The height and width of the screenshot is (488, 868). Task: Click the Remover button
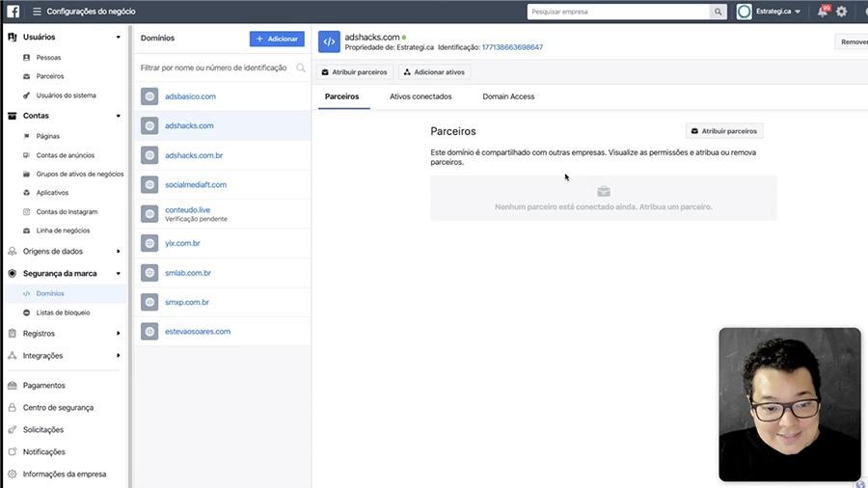tap(852, 42)
